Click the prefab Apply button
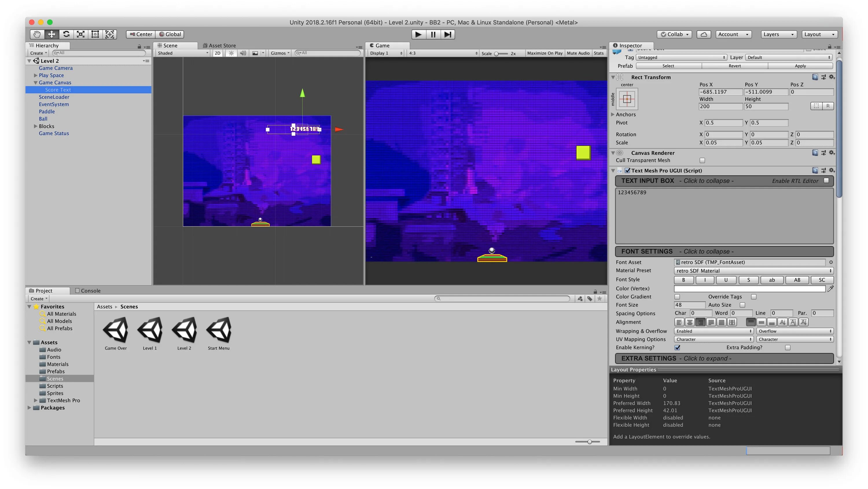 click(800, 66)
